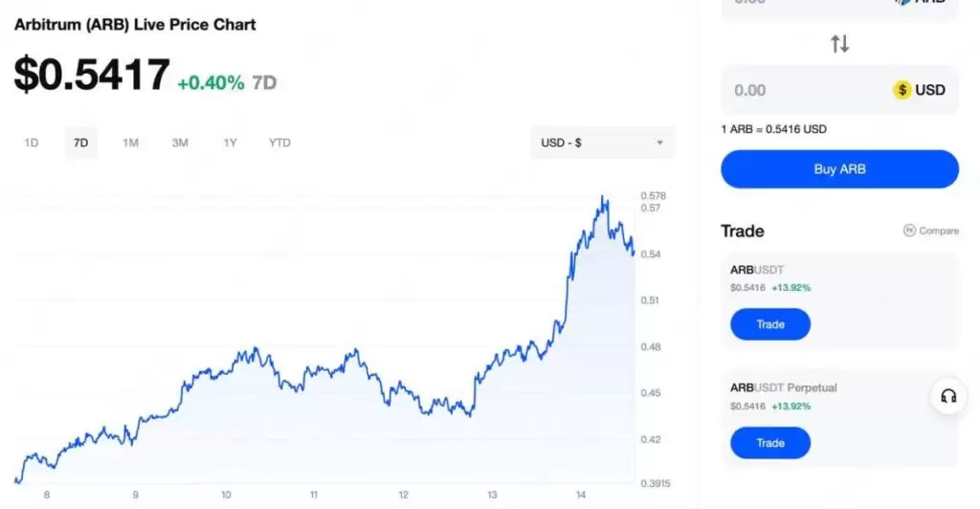This screenshot has height=509, width=980.
Task: Open the USD - $ currency dropdown
Action: 602,144
